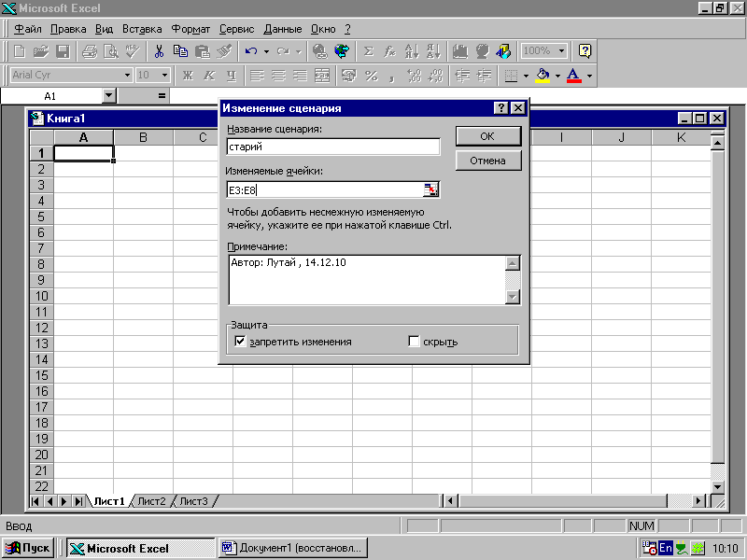
Task: Click the Отмена button
Action: [x=487, y=161]
